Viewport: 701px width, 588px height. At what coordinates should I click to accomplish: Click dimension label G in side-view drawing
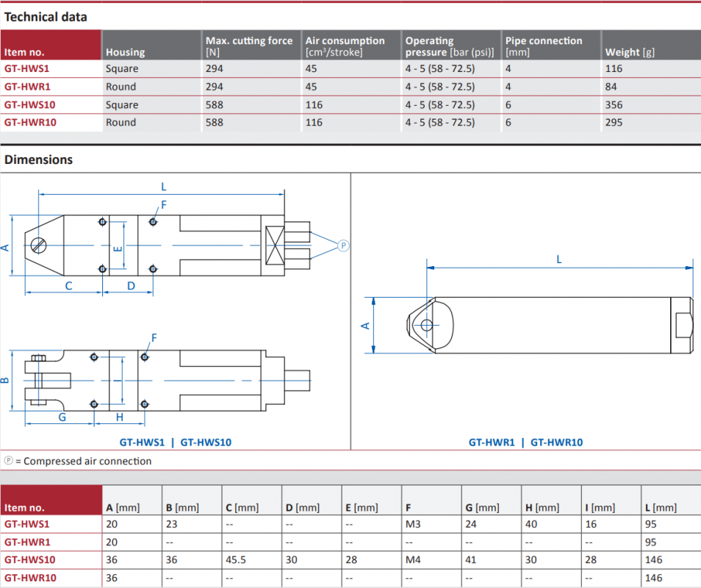(x=62, y=417)
